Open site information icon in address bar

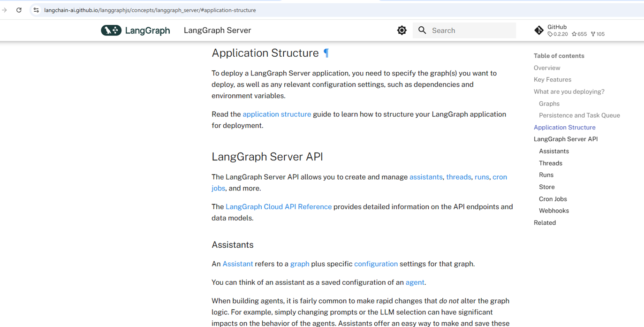36,10
